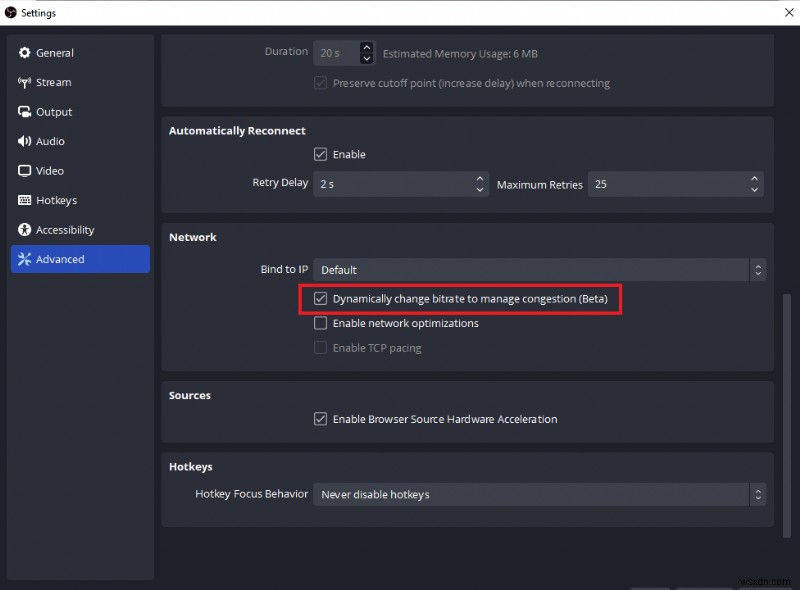Click the General gear icon
Viewport: 800px width, 590px height.
[24, 53]
